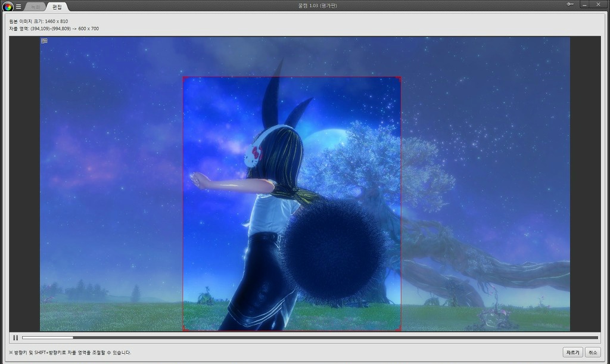The image size is (610, 364).
Task: Click the window title 꿀캠 1.03 (평가판)
Action: (x=318, y=5)
